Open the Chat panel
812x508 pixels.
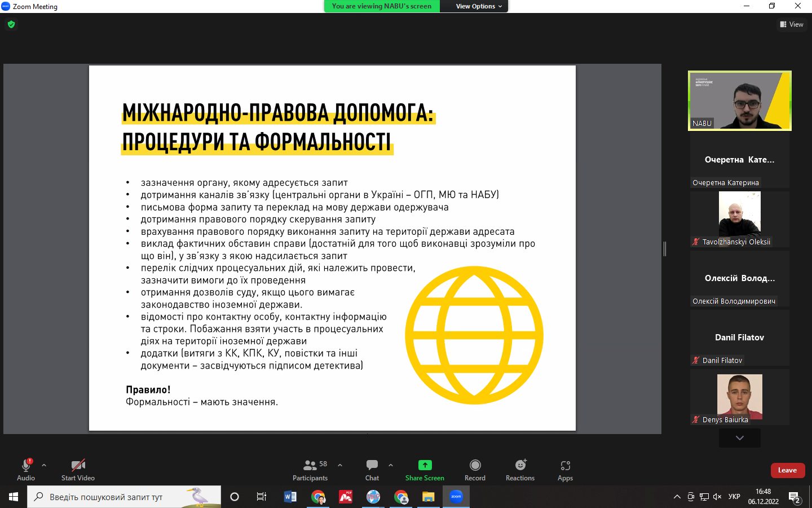click(x=372, y=466)
